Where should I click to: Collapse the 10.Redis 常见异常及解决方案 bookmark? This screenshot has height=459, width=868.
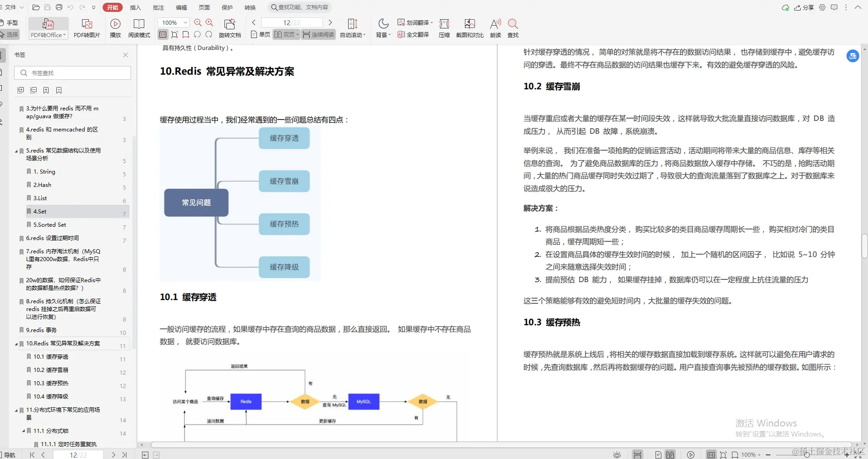(x=16, y=343)
